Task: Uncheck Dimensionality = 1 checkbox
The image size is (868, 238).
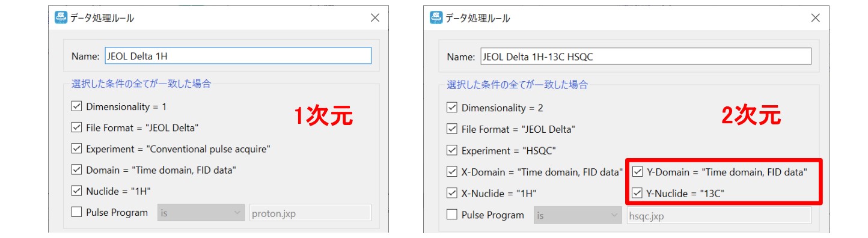Action: [76, 107]
